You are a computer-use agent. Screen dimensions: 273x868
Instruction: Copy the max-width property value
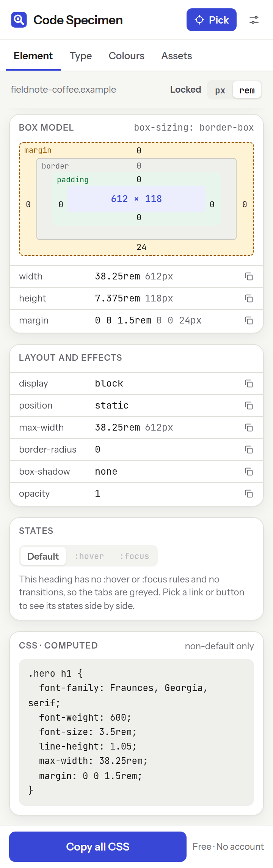pyautogui.click(x=249, y=428)
